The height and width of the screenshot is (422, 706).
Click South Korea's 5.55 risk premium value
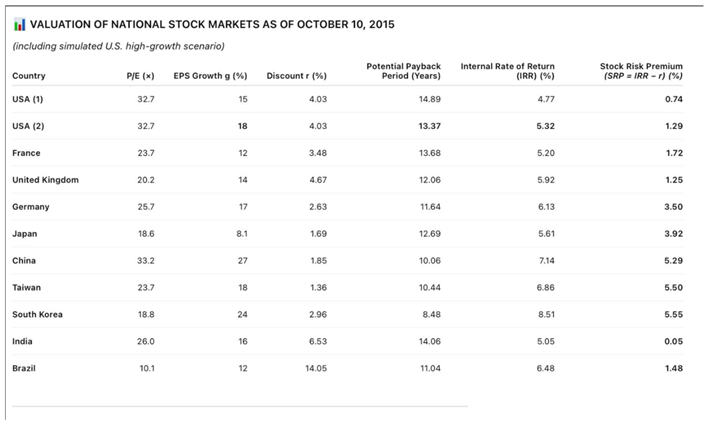tap(673, 314)
